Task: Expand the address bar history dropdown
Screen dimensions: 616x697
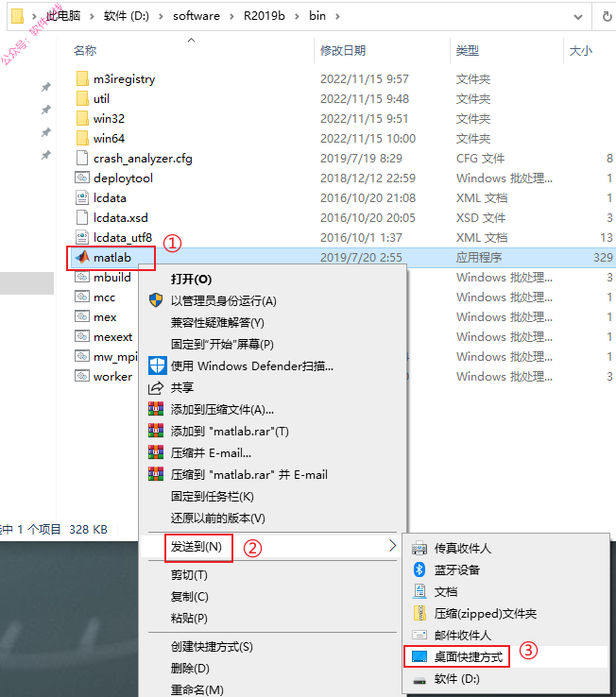Action: pos(578,17)
